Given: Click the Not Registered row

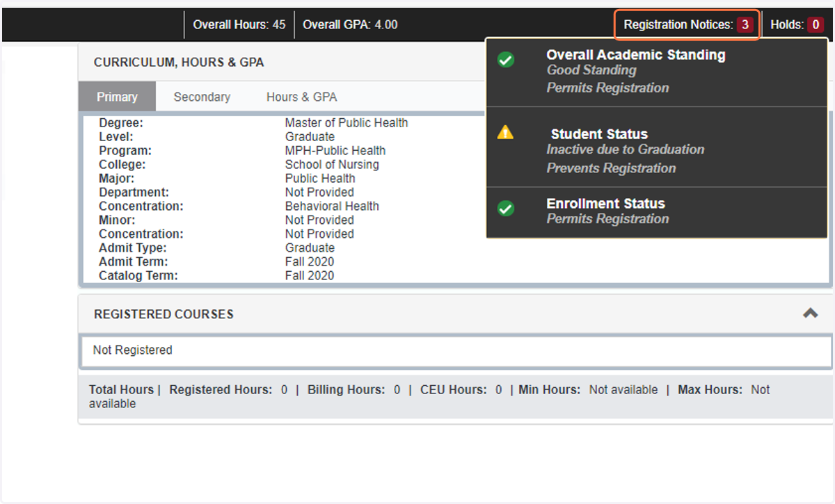Looking at the screenshot, I should 457,350.
